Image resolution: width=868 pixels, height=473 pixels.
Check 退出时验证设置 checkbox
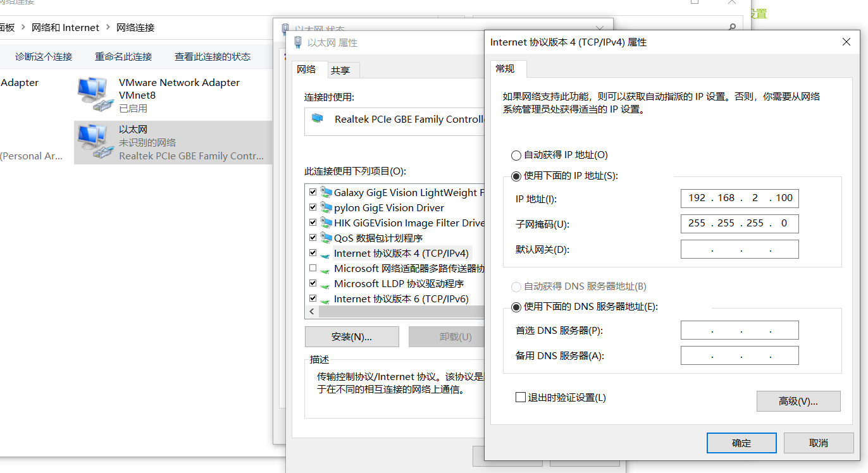point(521,397)
